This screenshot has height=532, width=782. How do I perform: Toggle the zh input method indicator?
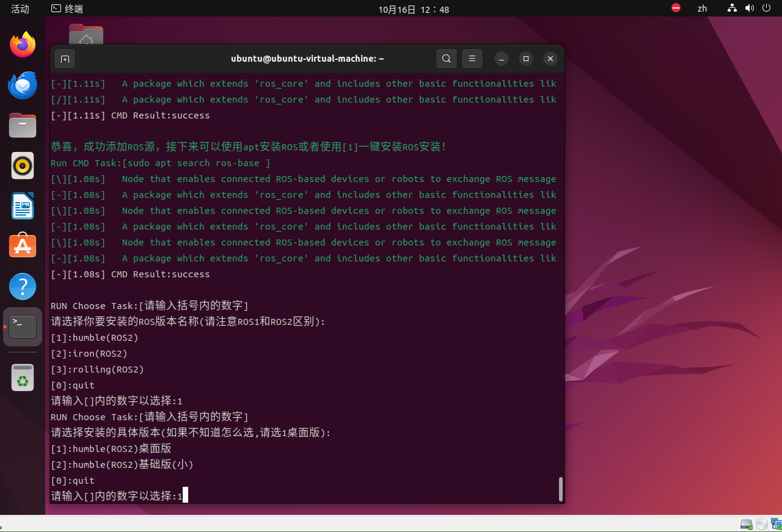(702, 9)
